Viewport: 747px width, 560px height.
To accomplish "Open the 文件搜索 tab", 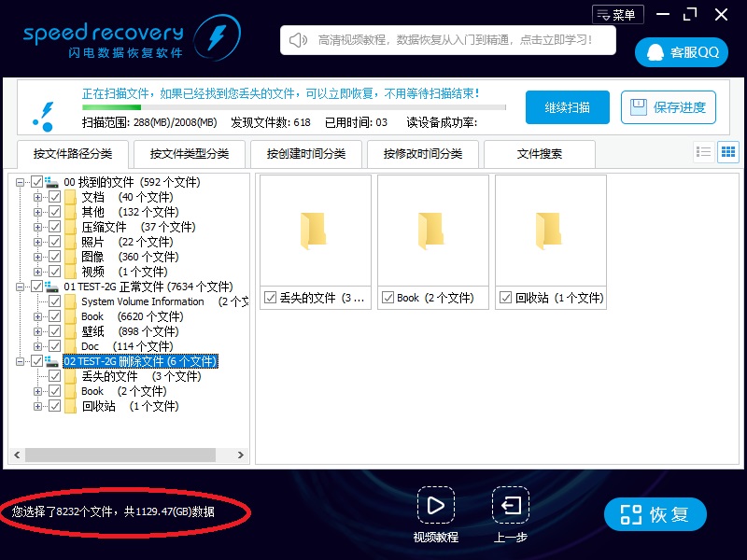I will [540, 154].
